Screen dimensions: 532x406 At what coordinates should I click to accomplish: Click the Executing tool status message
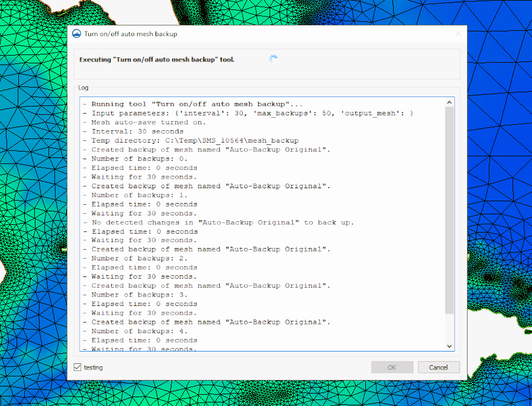coord(155,59)
